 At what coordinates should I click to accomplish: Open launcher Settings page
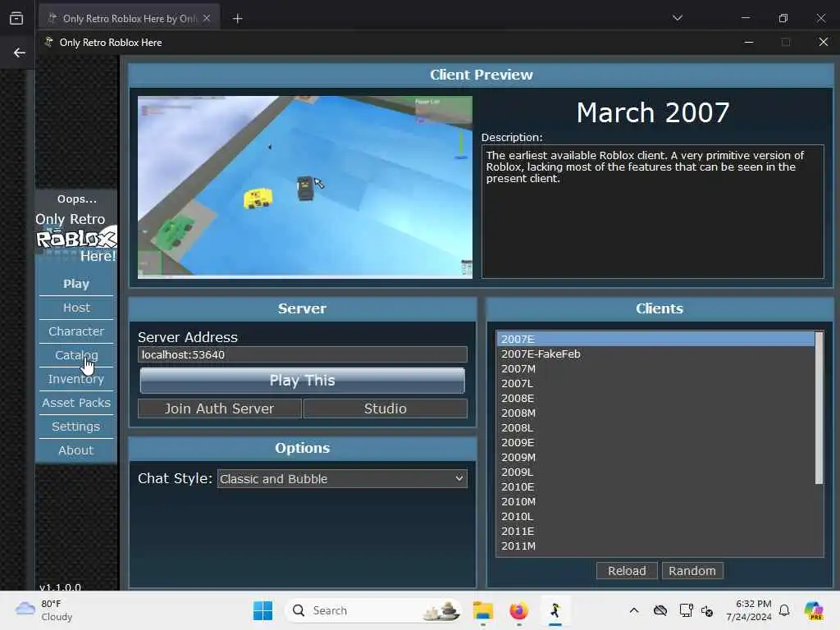(x=76, y=427)
